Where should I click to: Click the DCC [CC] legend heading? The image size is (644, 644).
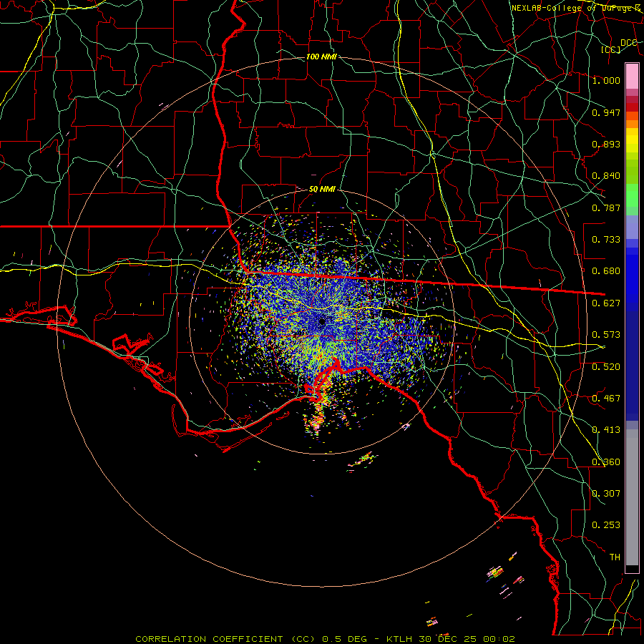click(618, 46)
